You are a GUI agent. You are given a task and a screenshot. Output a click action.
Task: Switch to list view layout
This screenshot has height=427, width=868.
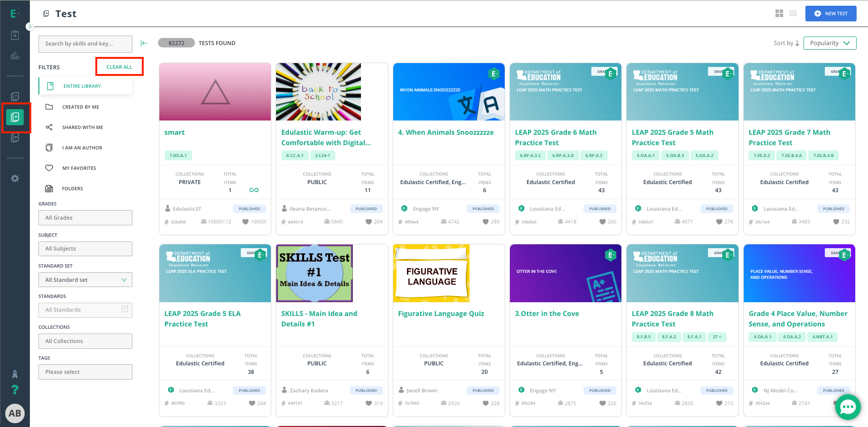pyautogui.click(x=793, y=14)
